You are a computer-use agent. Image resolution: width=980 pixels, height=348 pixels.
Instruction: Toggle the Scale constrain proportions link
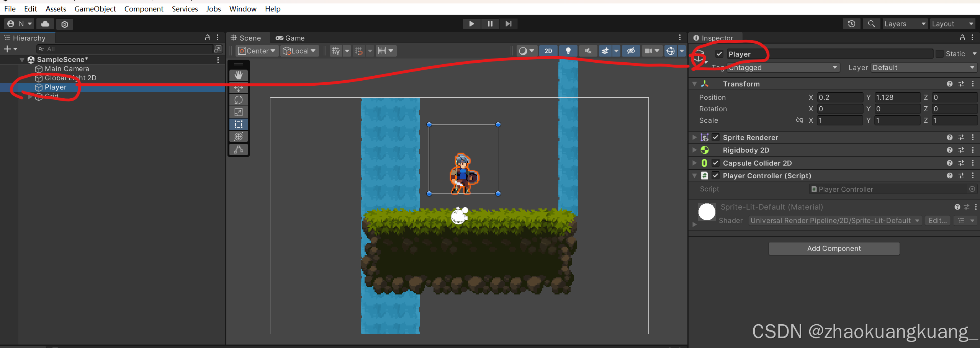800,120
